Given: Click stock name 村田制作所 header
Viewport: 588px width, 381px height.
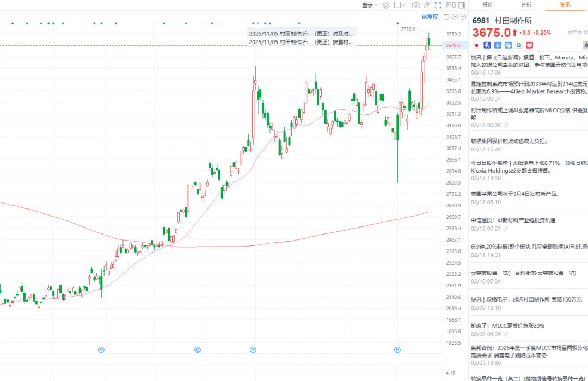Looking at the screenshot, I should (513, 21).
